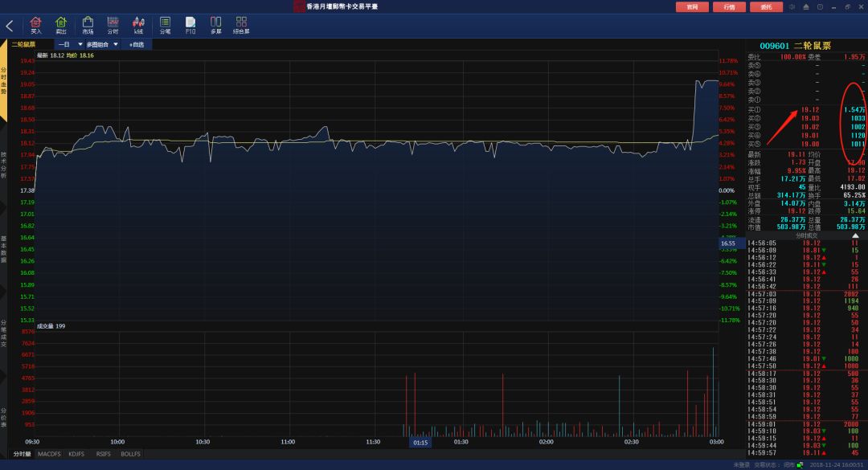Open the 技术分析 side tab
This screenshot has width=868, height=470.
click(3, 165)
